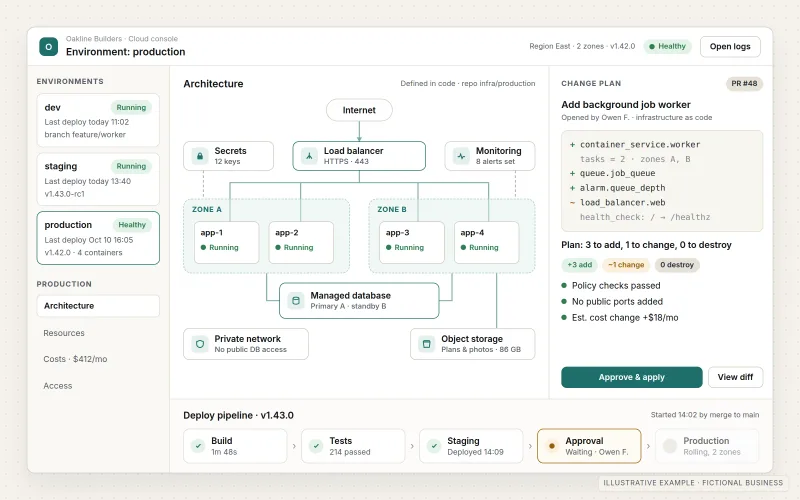Click 'Est. cost change +$18/mo' text
This screenshot has height=500, width=800.
coord(625,318)
